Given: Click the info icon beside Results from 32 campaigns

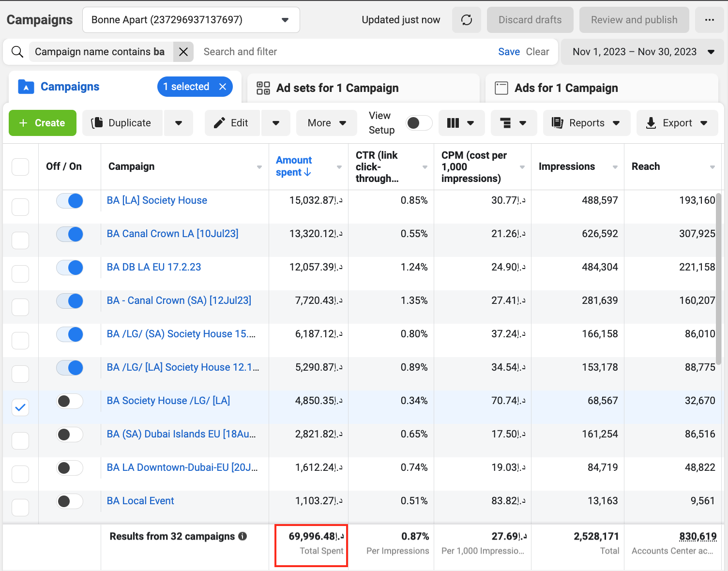Looking at the screenshot, I should (243, 536).
